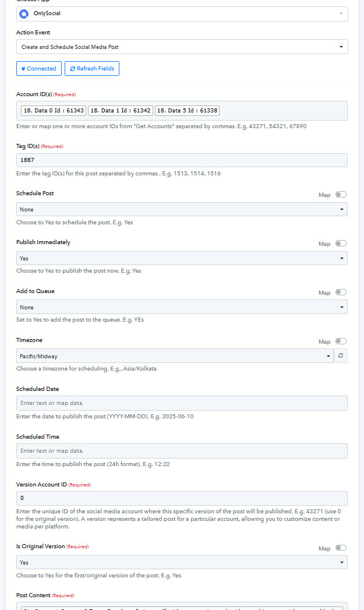Screen dimensions: 364x610
Task: Select the mapped tag ending in 61342
Action: (x=121, y=111)
